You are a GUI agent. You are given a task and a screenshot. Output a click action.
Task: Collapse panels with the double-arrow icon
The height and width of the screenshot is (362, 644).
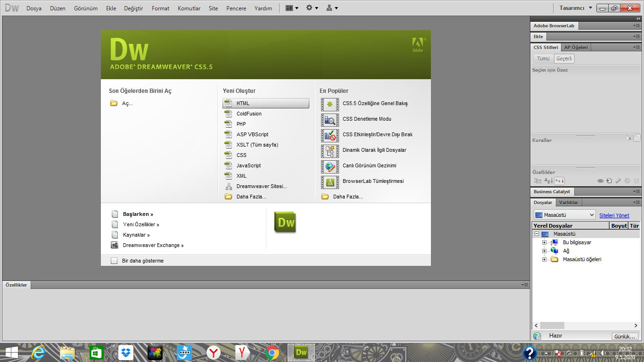pos(638,18)
